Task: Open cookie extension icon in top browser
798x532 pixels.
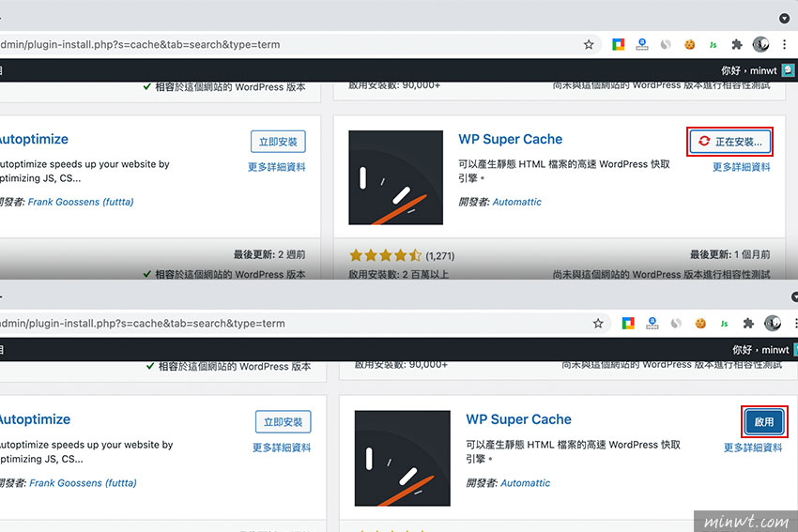Action: 690,45
